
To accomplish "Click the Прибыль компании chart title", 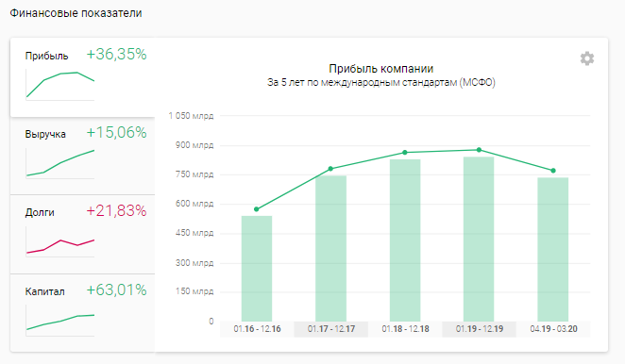I will click(x=381, y=69).
